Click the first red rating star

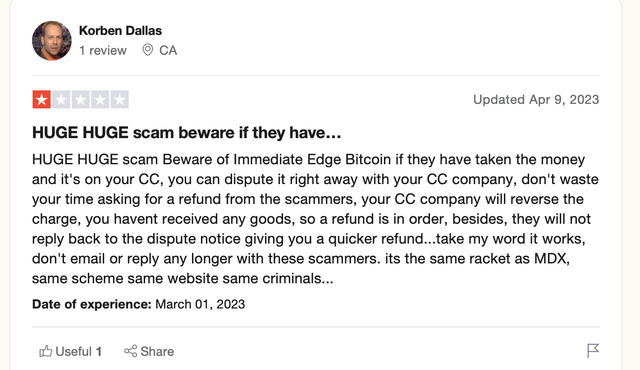pos(42,100)
